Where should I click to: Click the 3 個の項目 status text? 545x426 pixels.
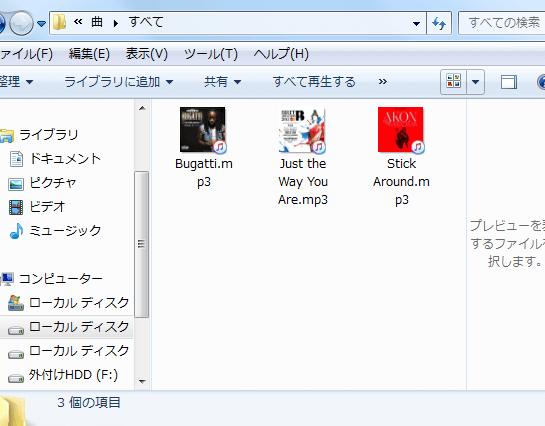pyautogui.click(x=89, y=402)
